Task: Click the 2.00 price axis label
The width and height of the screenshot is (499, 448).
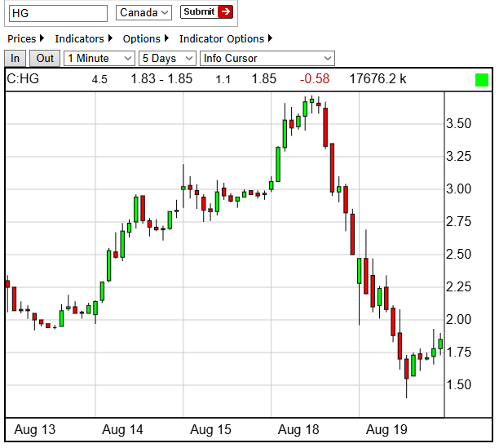Action: 458,319
